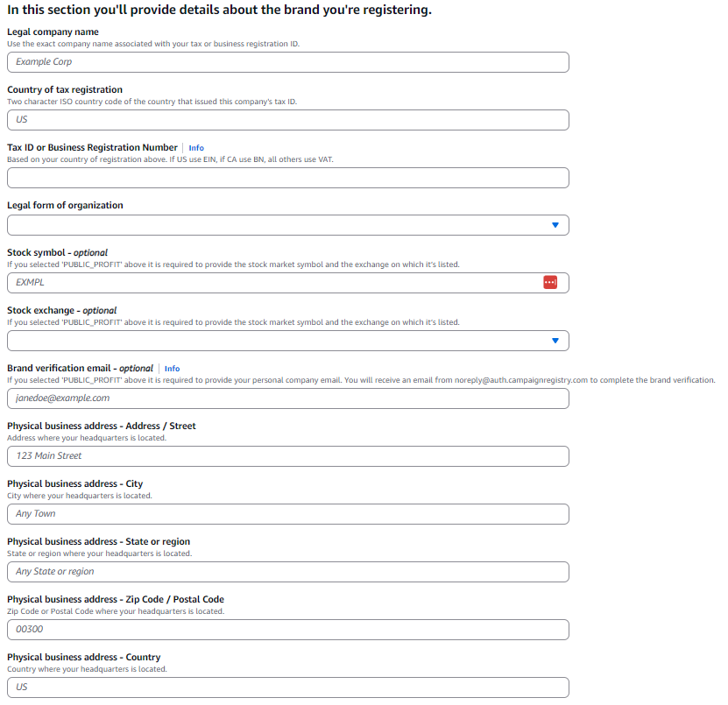Click the red password manager icon in Stock symbol field

(x=550, y=282)
